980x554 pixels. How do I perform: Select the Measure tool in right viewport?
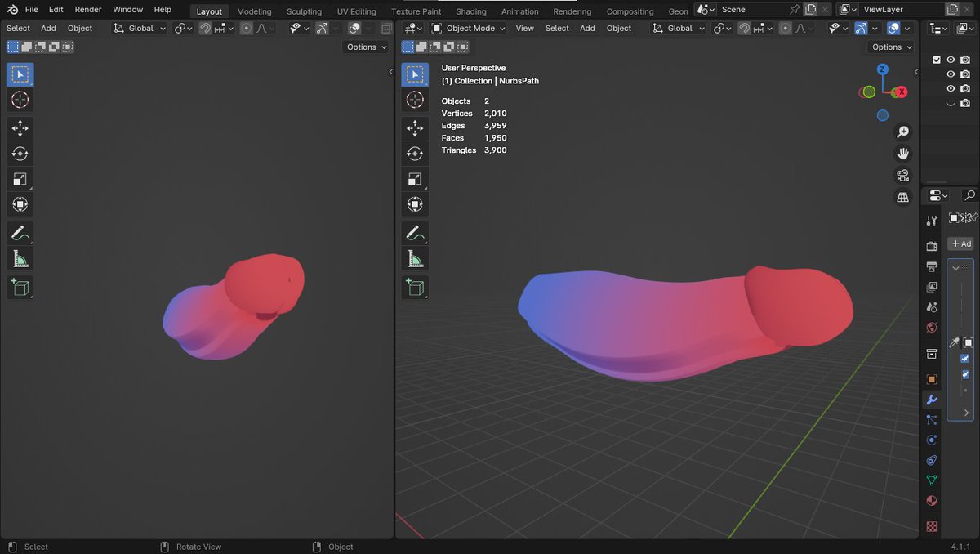(x=415, y=259)
